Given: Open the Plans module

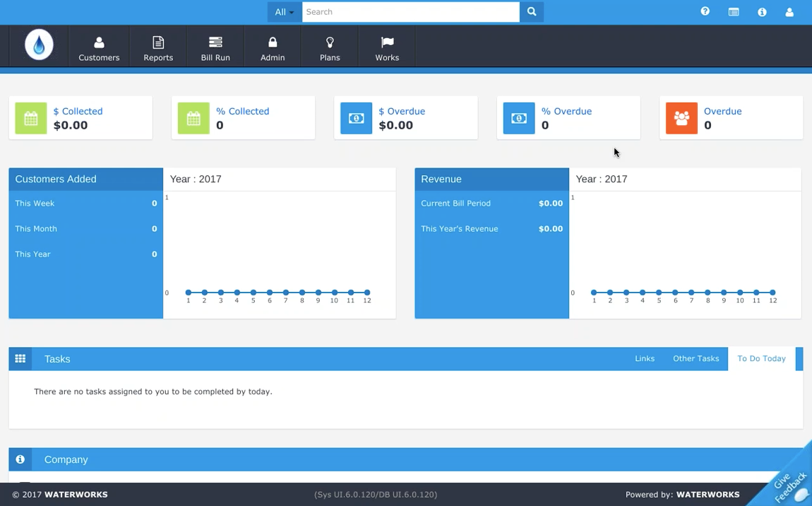Looking at the screenshot, I should [x=330, y=47].
